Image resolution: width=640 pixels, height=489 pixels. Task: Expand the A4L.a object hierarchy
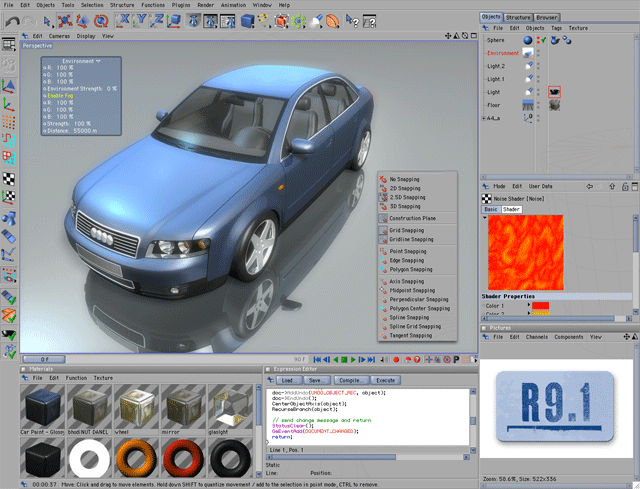tap(483, 118)
